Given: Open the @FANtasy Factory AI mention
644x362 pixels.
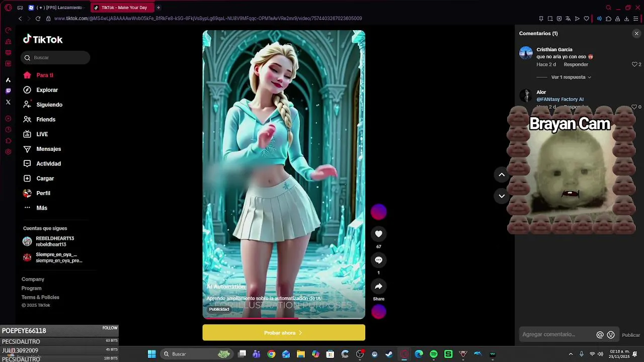Looking at the screenshot, I should click(x=560, y=100).
